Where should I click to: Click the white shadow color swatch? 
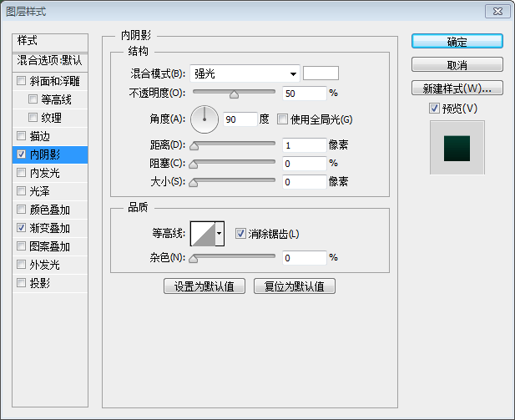pyautogui.click(x=321, y=73)
